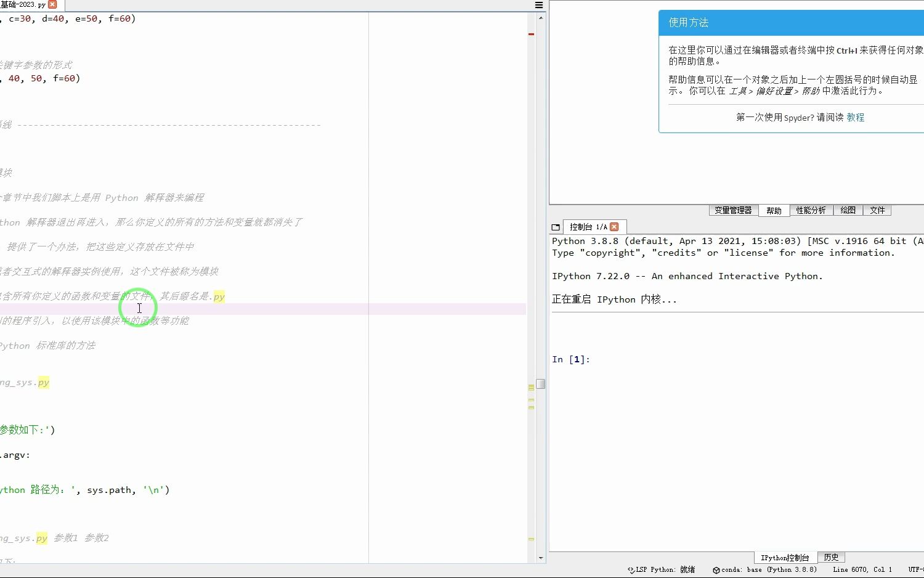Click the 'ng_sys.py 参数1 参数2' comment line
This screenshot has height=578, width=924.
(x=54, y=538)
